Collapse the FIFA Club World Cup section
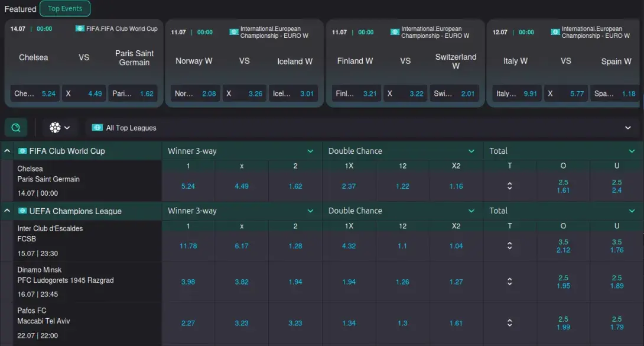The image size is (644, 346). (7, 151)
